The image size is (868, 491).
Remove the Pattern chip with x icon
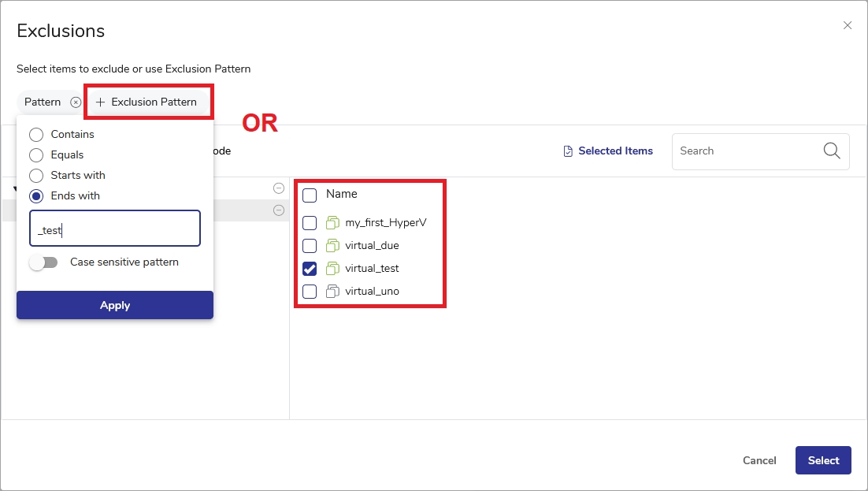click(76, 102)
